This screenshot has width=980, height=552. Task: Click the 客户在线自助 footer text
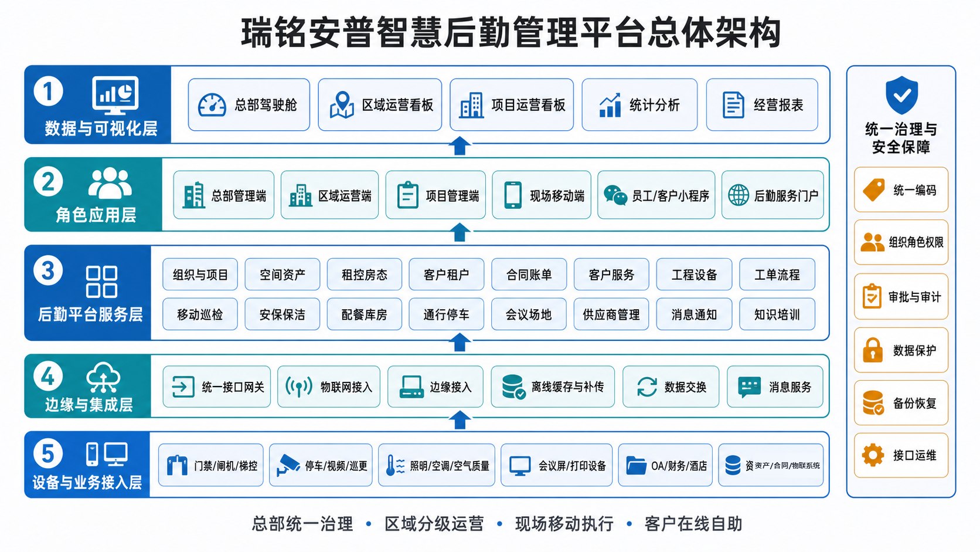point(693,523)
